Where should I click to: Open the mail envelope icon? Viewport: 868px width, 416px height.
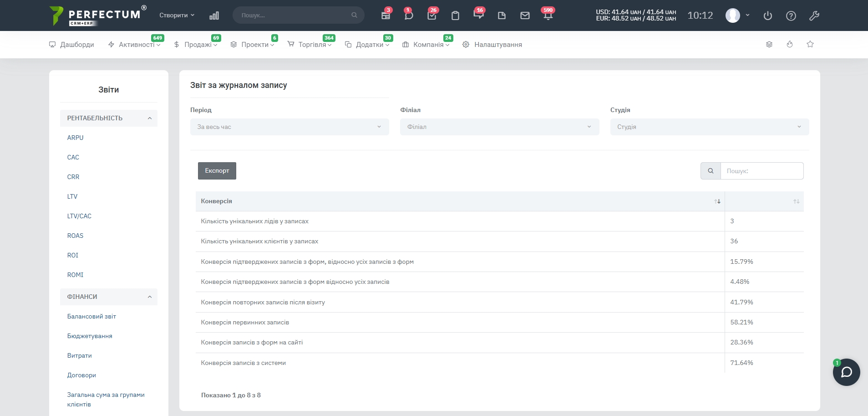point(525,15)
